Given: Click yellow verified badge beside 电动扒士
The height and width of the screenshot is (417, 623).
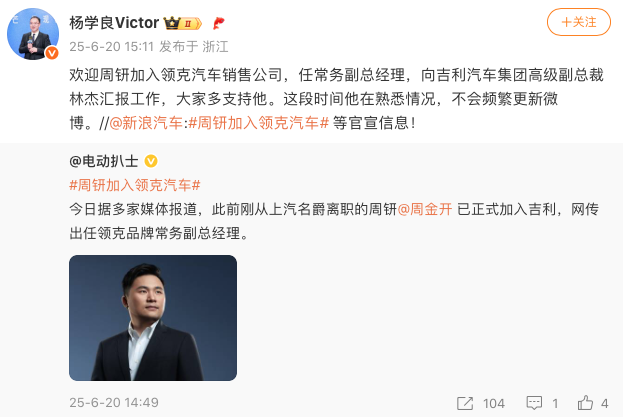Looking at the screenshot, I should [x=151, y=161].
